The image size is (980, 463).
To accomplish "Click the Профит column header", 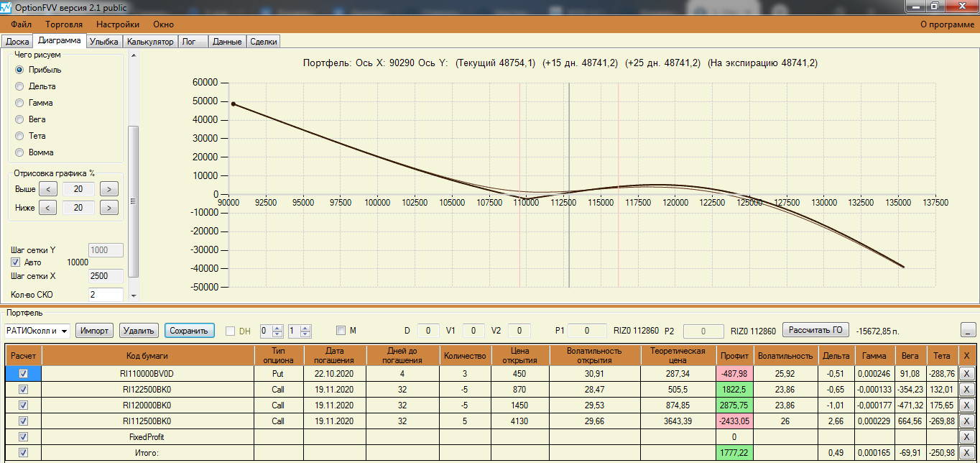I will [734, 355].
